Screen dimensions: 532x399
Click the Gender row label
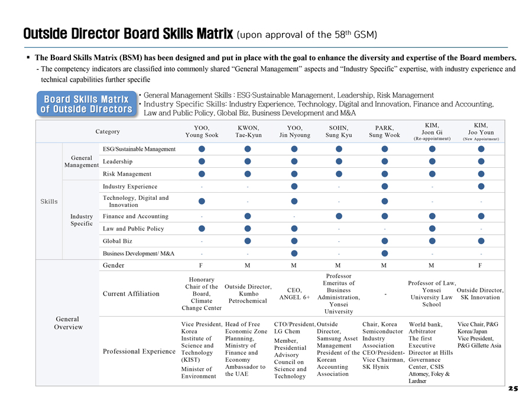pyautogui.click(x=113, y=265)
